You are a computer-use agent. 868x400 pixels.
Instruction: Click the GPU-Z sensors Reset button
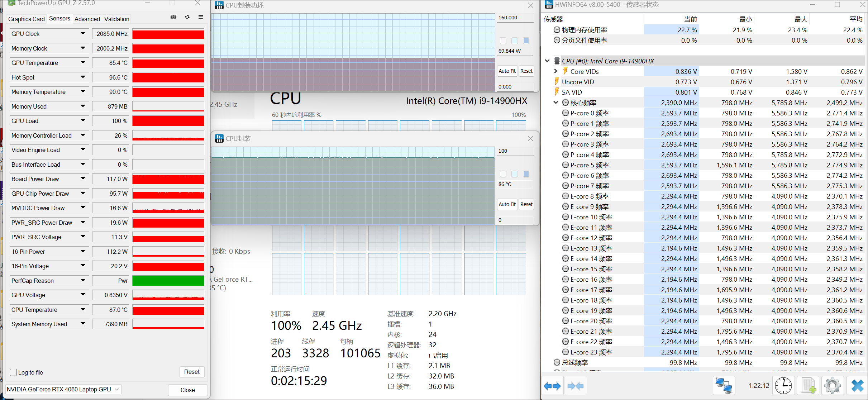pos(192,372)
